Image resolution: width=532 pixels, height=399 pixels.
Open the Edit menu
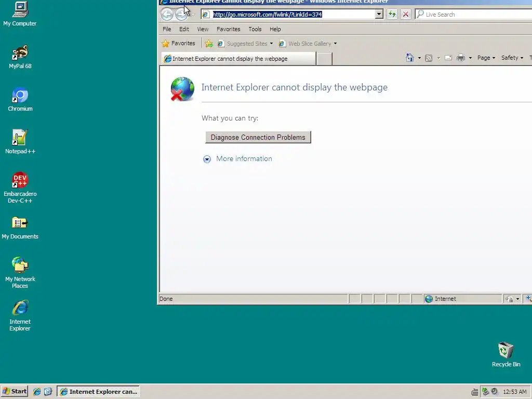click(x=184, y=29)
